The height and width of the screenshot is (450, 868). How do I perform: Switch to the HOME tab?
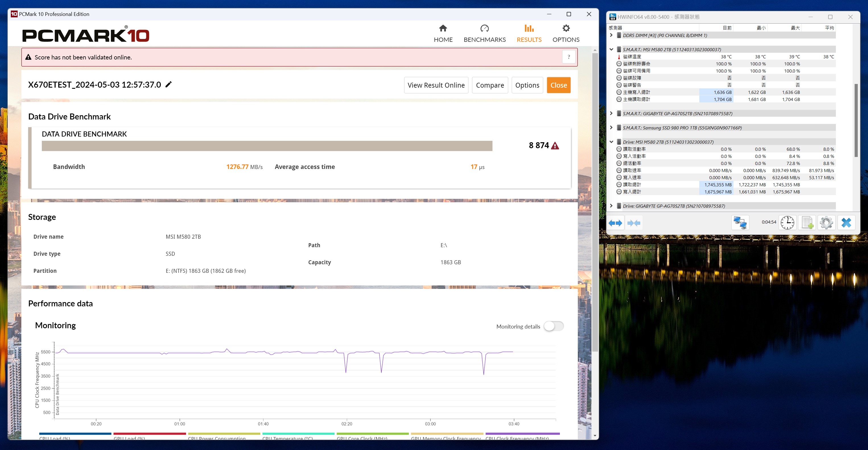pos(443,33)
